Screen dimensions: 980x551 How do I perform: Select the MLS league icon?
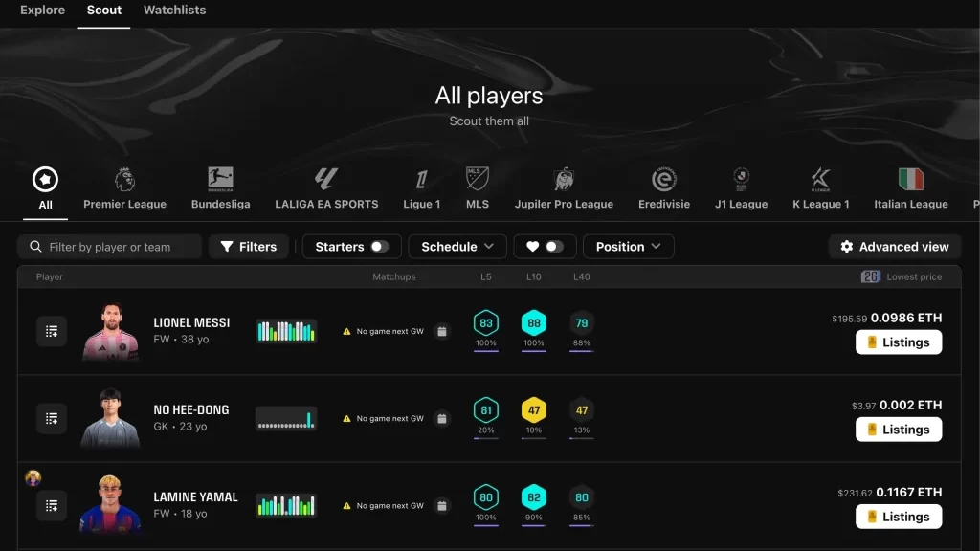(478, 179)
